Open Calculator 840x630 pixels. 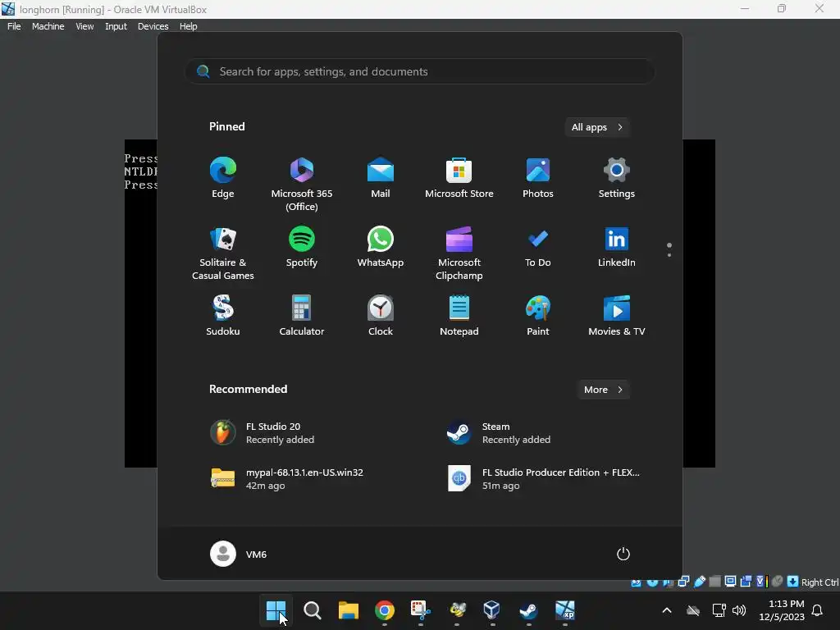coord(302,316)
